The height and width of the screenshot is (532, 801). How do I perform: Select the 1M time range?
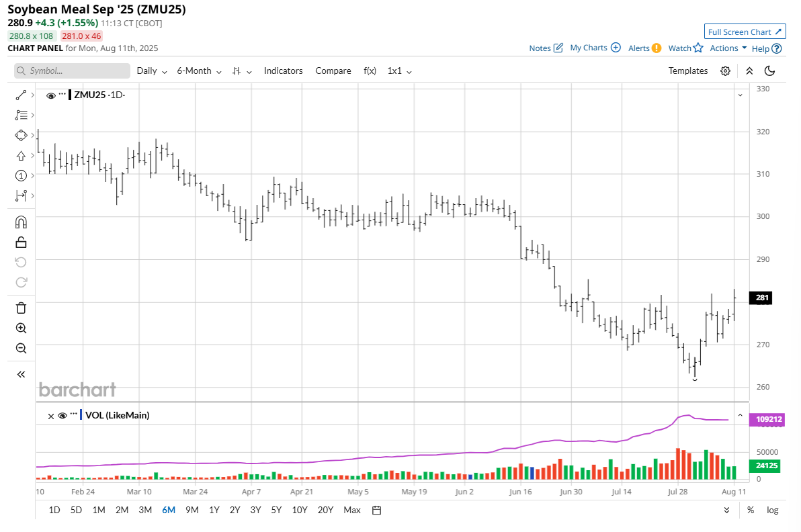coord(99,510)
